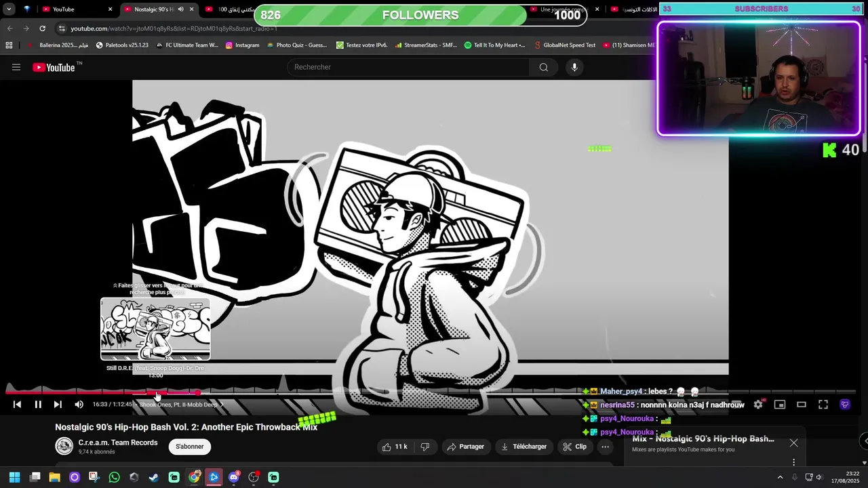This screenshot has width=868, height=488.
Task: Open the FC Ultimate Team bookmark
Action: click(x=187, y=45)
